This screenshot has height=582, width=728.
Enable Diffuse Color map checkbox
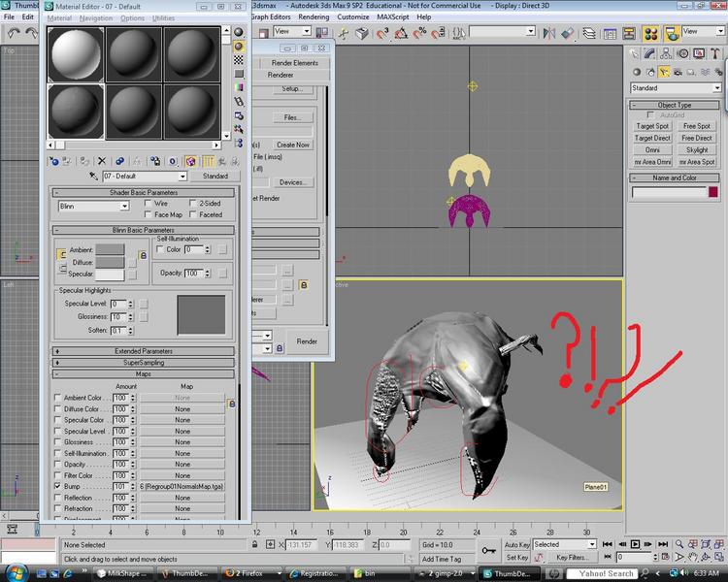(57, 409)
